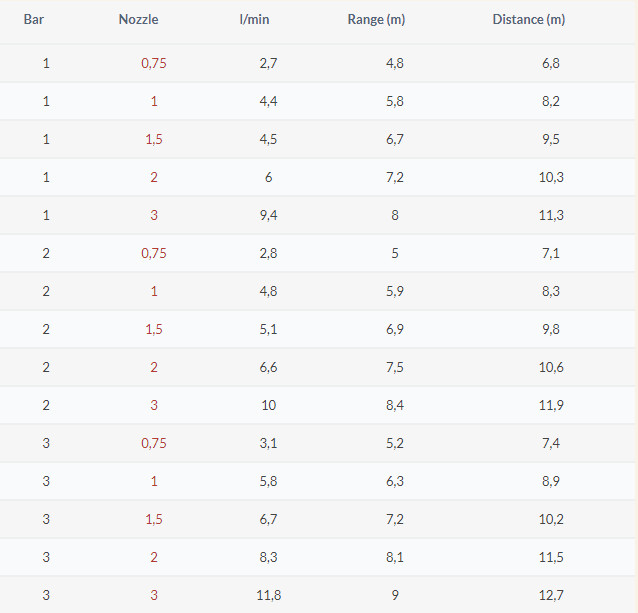Image resolution: width=638 pixels, height=613 pixels.
Task: Click the l/min column header
Action: click(x=254, y=20)
